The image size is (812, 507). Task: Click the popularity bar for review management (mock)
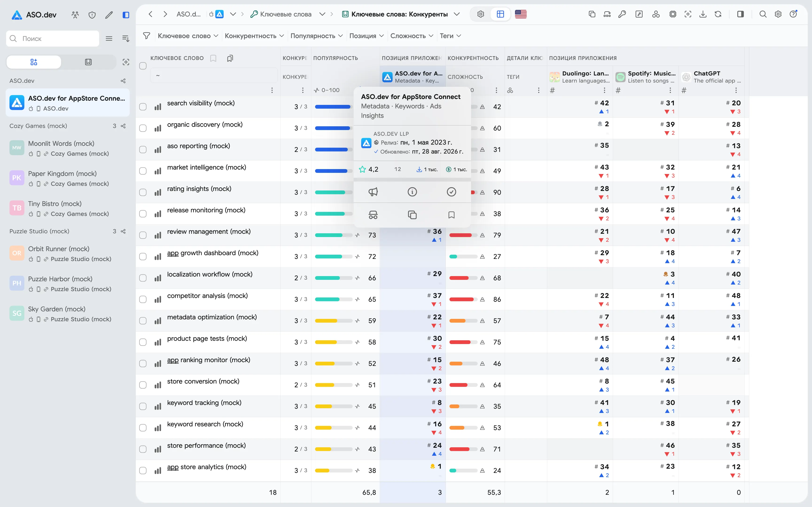click(334, 235)
